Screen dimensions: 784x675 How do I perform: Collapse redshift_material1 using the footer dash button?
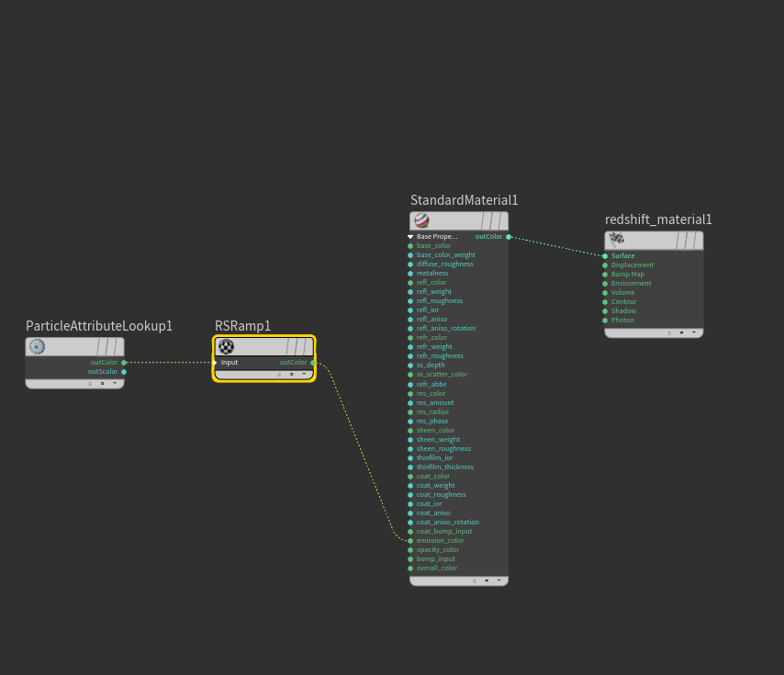[x=693, y=332]
